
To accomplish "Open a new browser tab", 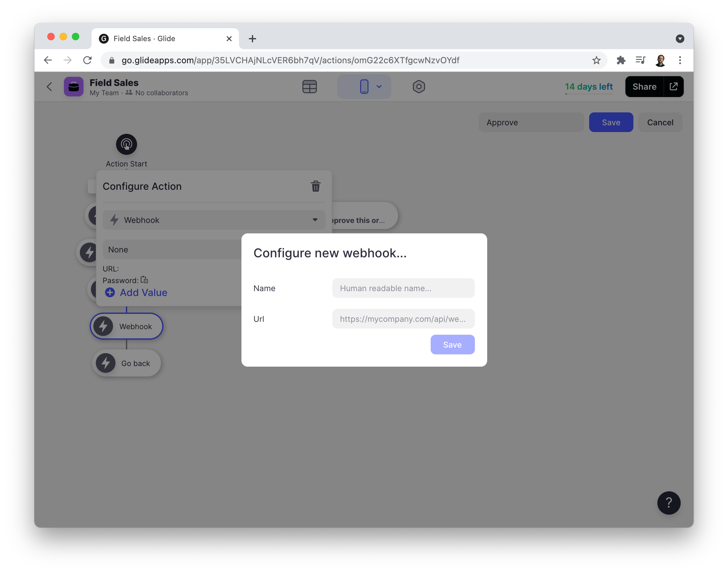I will point(252,39).
